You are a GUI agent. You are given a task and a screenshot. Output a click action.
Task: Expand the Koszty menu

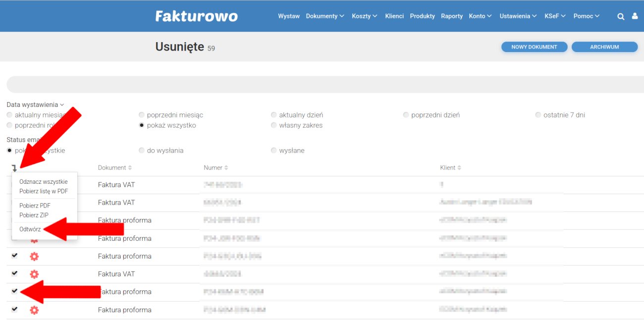point(365,16)
